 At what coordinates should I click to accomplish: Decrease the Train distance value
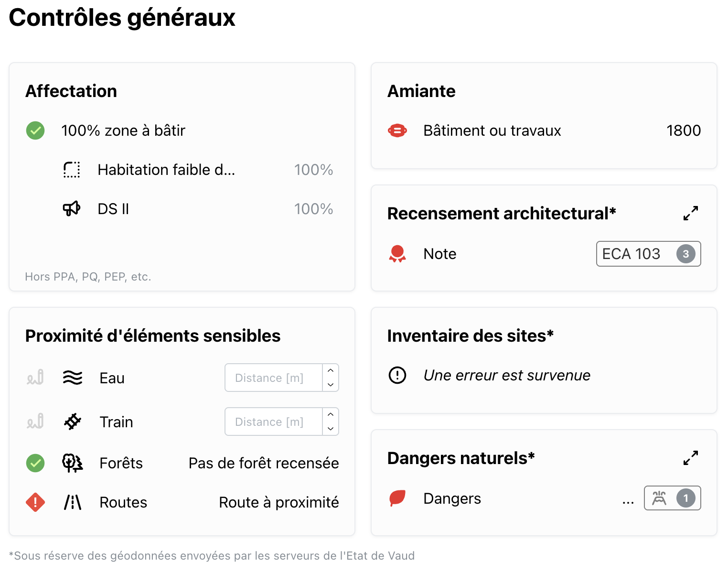click(331, 429)
